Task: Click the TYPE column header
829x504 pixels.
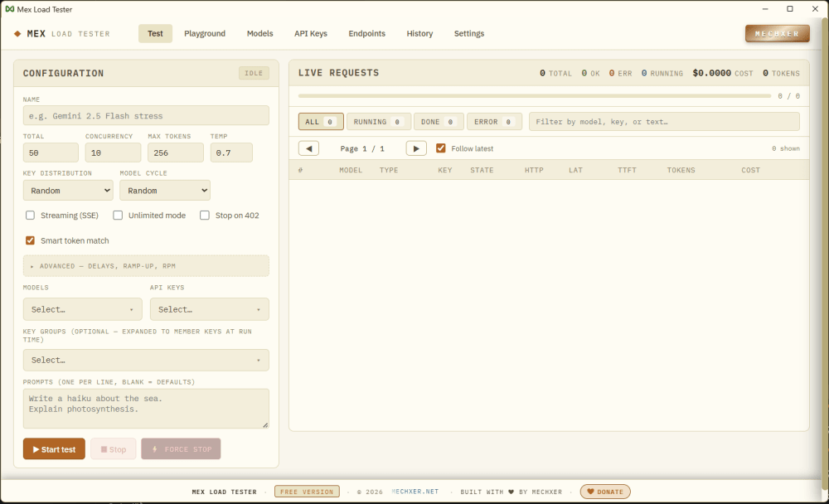Action: tap(389, 170)
